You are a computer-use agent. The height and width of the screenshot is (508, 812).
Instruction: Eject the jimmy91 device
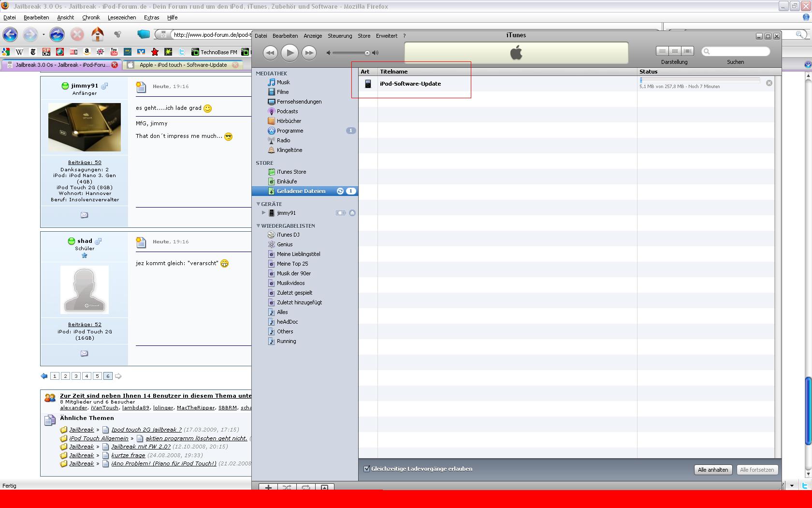pos(352,213)
